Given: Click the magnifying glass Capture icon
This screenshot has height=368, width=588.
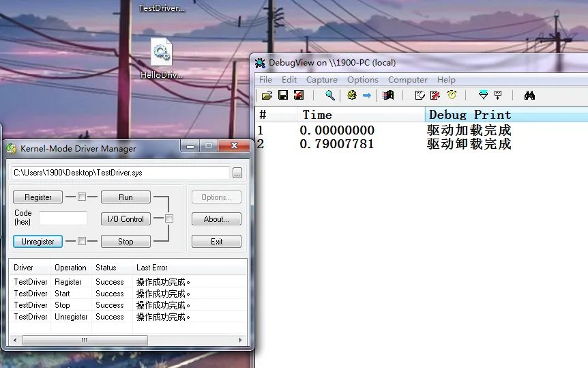Looking at the screenshot, I should 330,96.
